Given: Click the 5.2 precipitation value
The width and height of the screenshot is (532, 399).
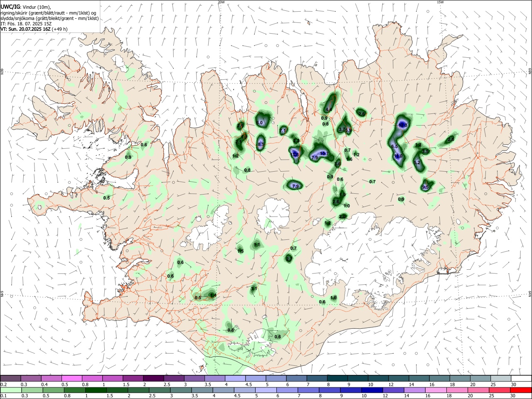Looking at the screenshot, I should 417,163.
